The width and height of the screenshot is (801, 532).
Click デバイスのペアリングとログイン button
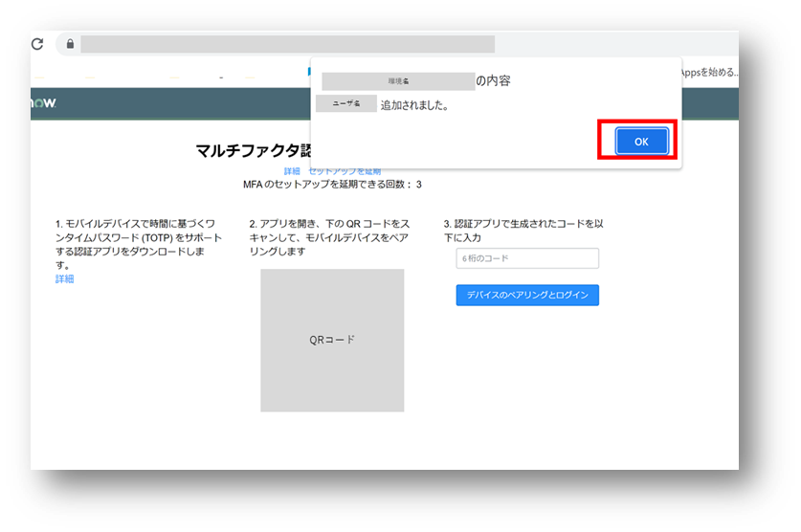pos(527,295)
